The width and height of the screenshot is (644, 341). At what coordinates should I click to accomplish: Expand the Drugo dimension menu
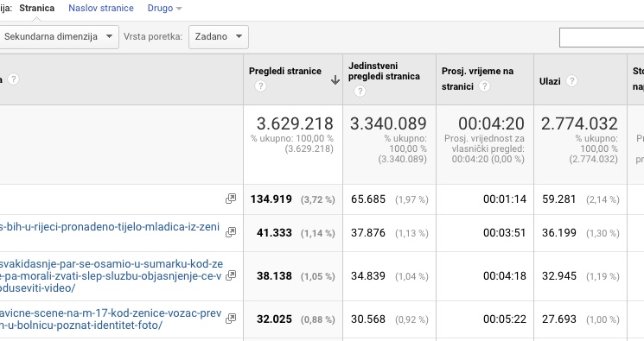165,9
